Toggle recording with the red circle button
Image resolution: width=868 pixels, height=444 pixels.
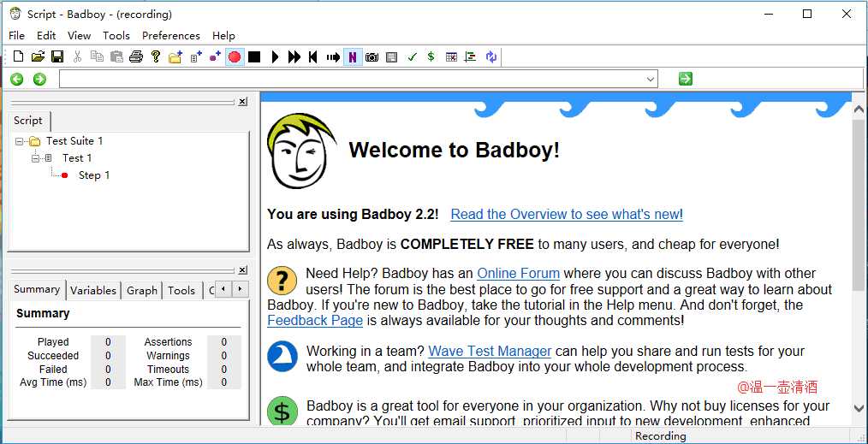235,56
